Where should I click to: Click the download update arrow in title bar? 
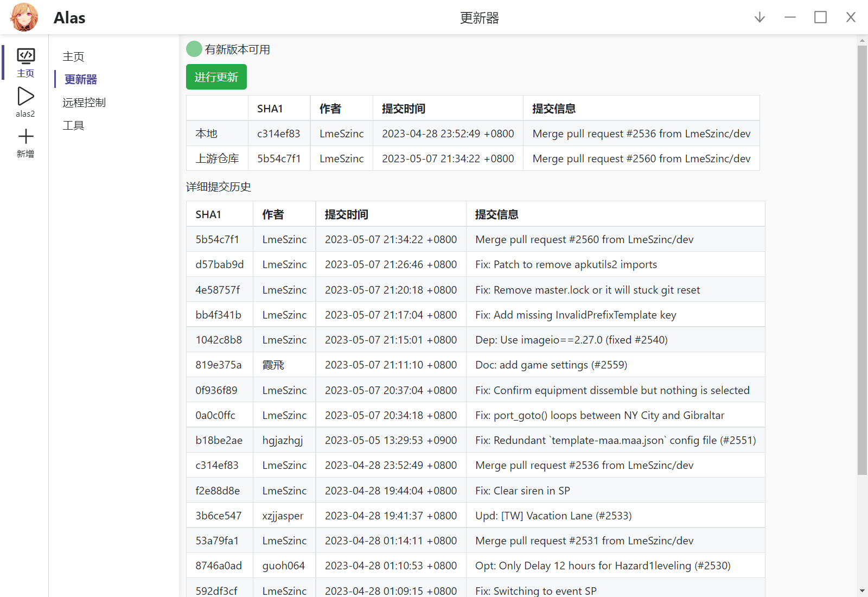[x=759, y=17]
